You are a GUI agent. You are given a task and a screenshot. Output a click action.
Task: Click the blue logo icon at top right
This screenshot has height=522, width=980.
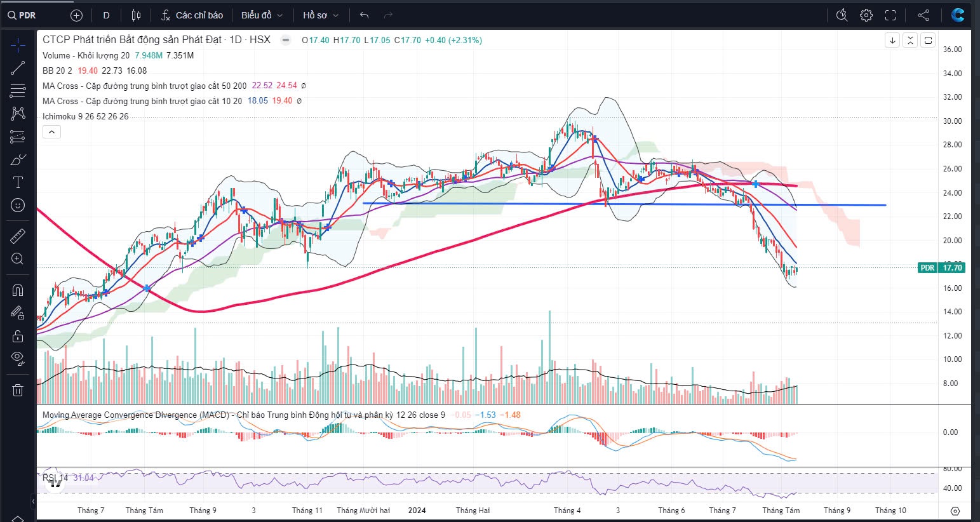coord(958,15)
